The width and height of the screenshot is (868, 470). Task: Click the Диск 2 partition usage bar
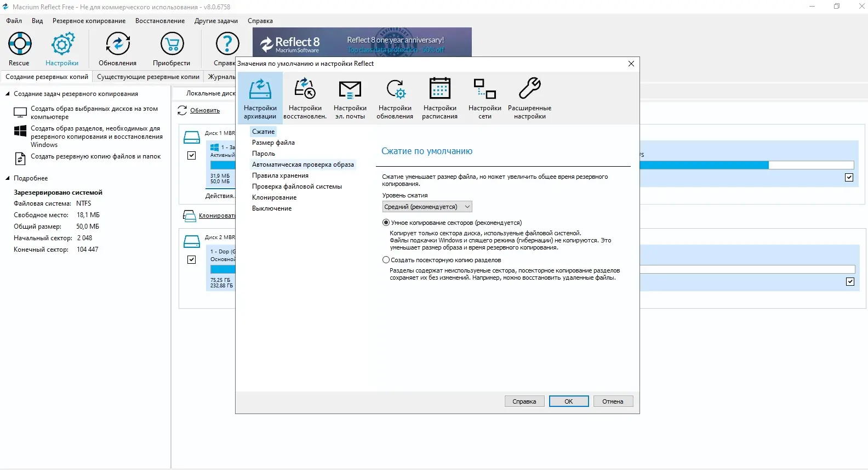coord(222,269)
